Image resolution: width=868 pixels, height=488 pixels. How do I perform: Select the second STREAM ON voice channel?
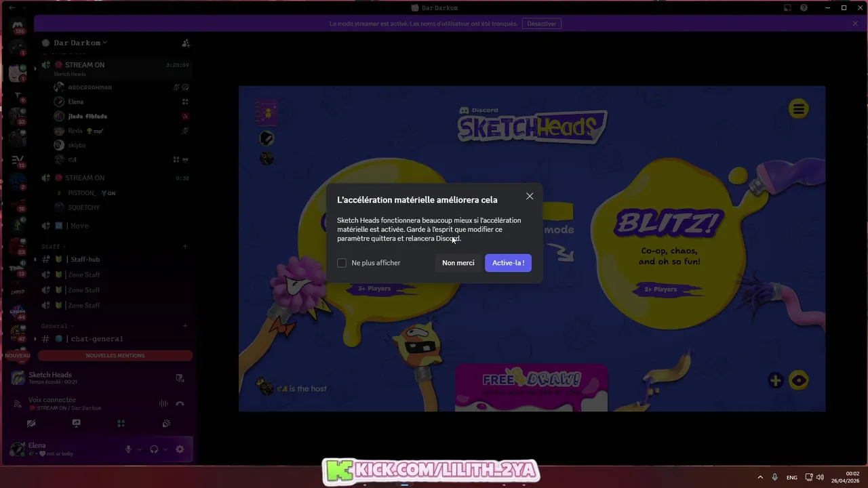coord(115,178)
